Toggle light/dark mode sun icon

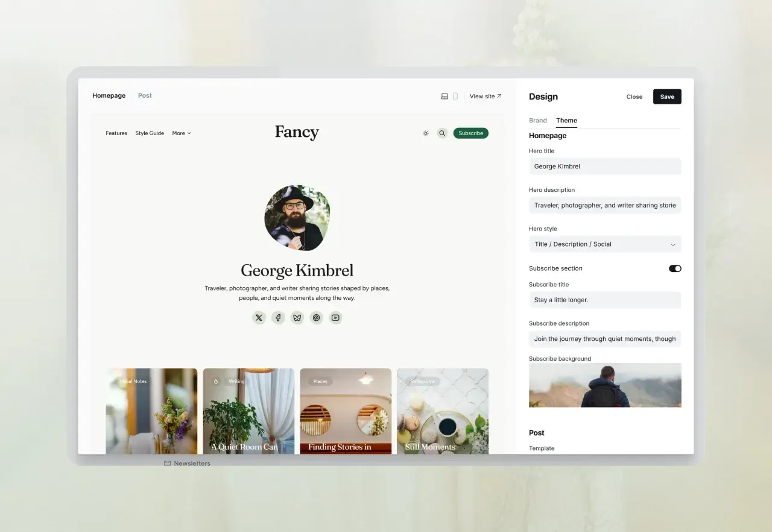pos(426,133)
